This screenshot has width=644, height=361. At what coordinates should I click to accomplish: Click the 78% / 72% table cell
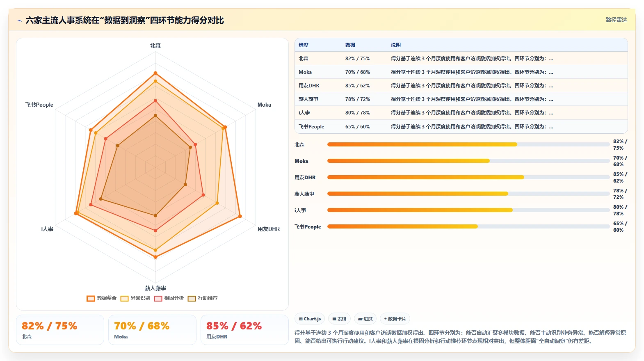358,99
